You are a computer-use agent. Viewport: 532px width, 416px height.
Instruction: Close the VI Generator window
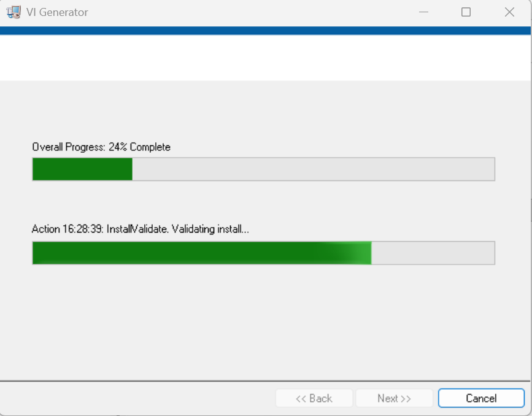[x=509, y=12]
